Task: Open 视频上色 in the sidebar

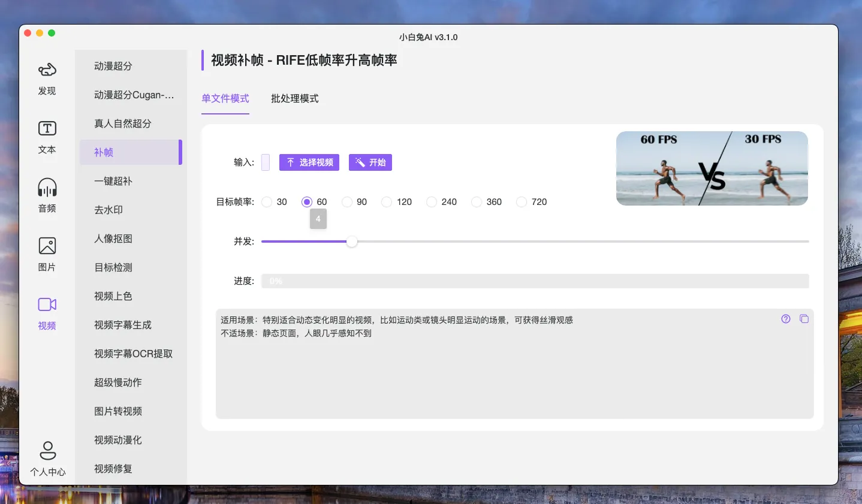Action: click(131, 296)
